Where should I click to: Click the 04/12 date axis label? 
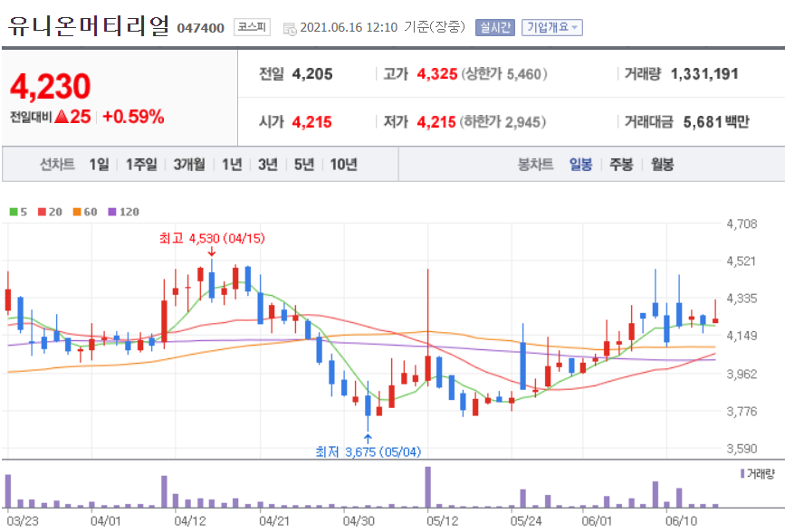190,521
